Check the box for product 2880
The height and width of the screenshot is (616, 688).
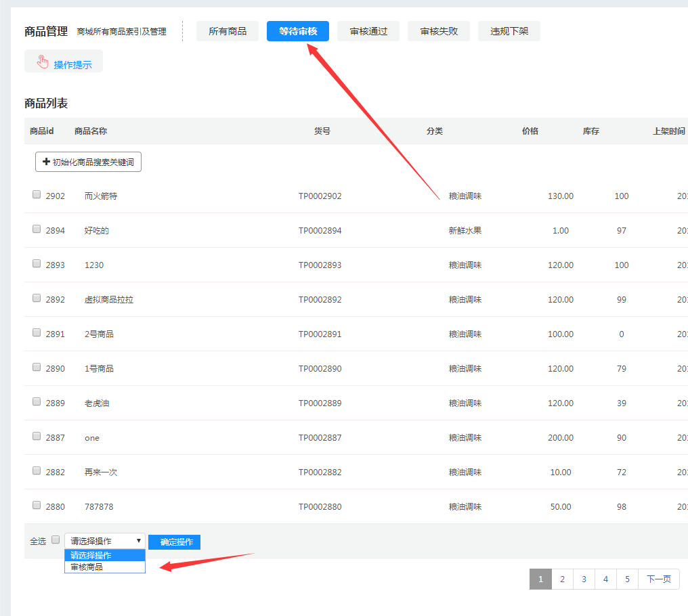(x=37, y=505)
